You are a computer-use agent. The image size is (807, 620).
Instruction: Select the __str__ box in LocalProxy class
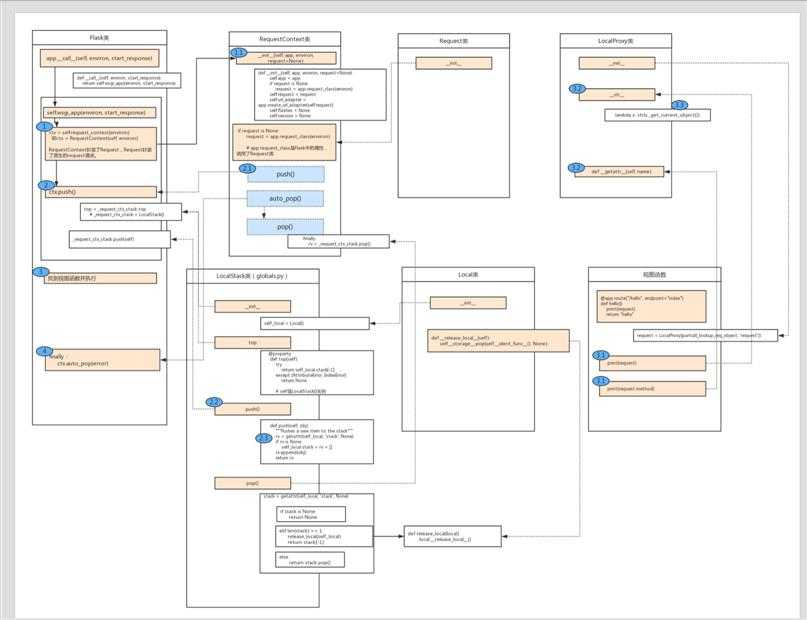[x=617, y=95]
